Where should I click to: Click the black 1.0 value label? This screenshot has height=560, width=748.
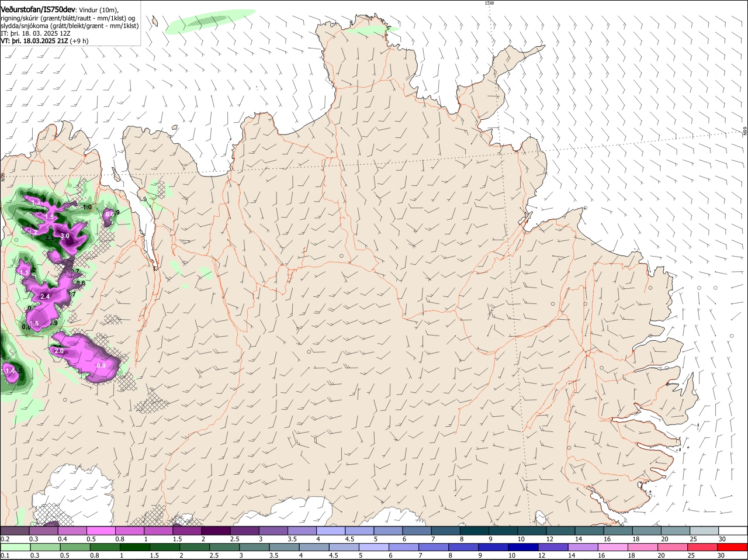[x=88, y=207]
